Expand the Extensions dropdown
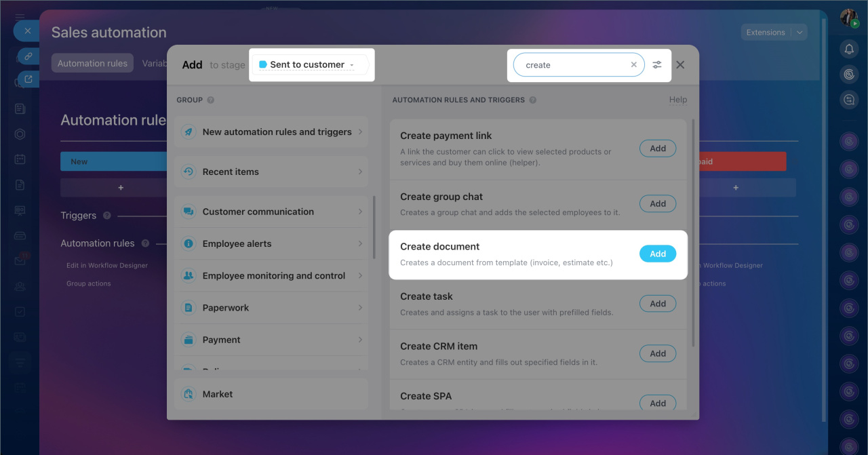 [x=800, y=33]
